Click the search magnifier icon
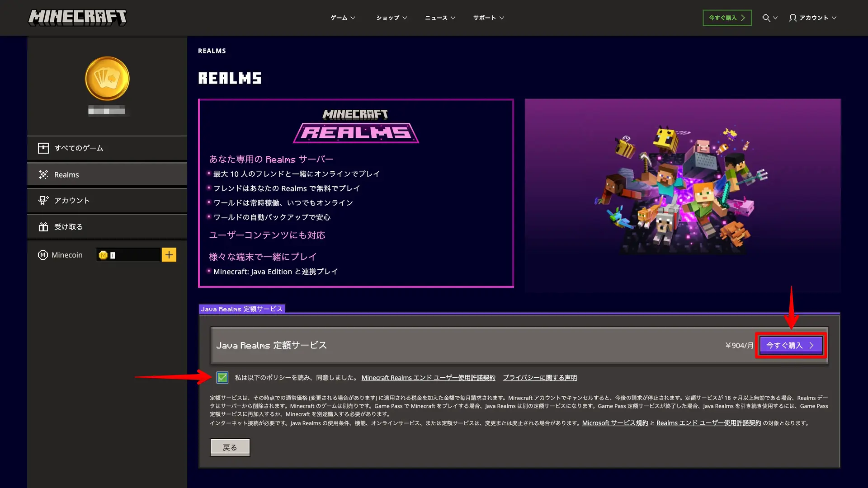Image resolution: width=868 pixels, height=488 pixels. [766, 18]
